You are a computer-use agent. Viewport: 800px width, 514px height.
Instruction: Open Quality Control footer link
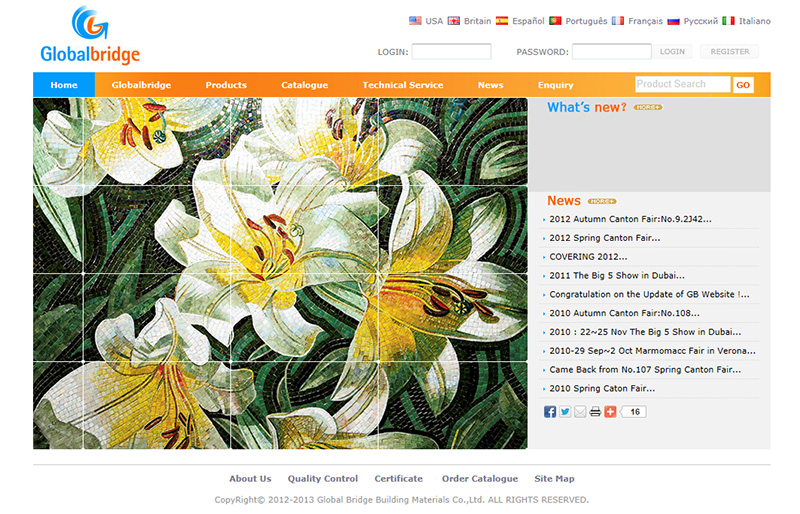click(x=322, y=479)
